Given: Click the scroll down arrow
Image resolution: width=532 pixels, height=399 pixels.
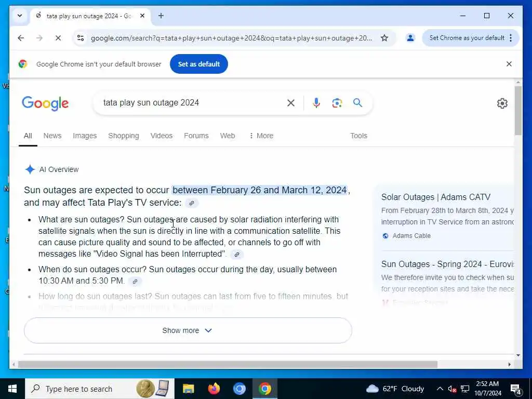Looking at the screenshot, I should pos(518,355).
